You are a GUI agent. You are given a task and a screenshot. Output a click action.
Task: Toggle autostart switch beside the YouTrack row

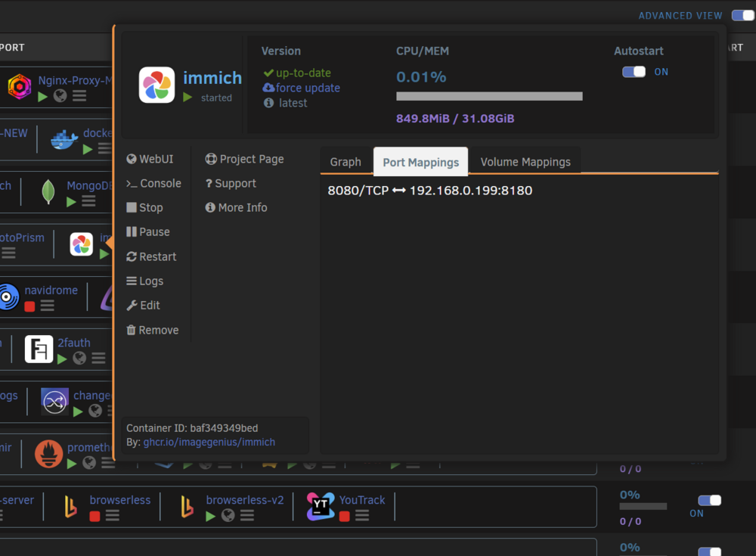pos(710,501)
